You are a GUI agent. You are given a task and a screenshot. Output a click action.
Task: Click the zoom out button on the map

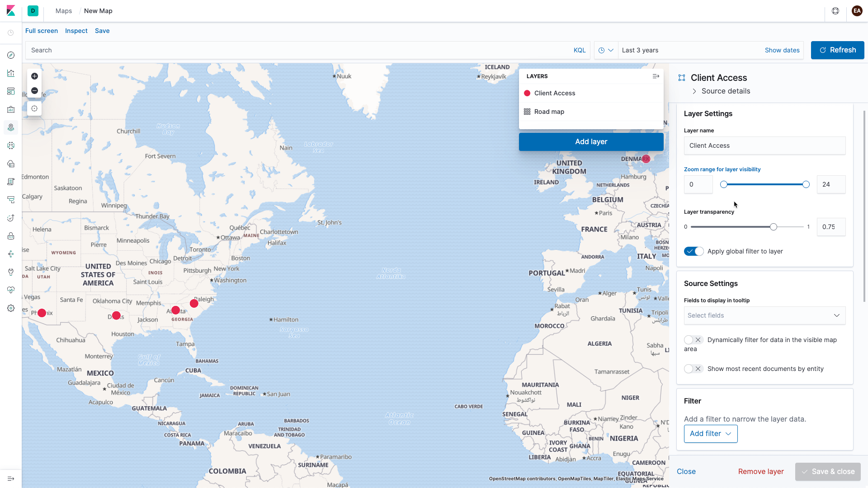[x=34, y=91]
